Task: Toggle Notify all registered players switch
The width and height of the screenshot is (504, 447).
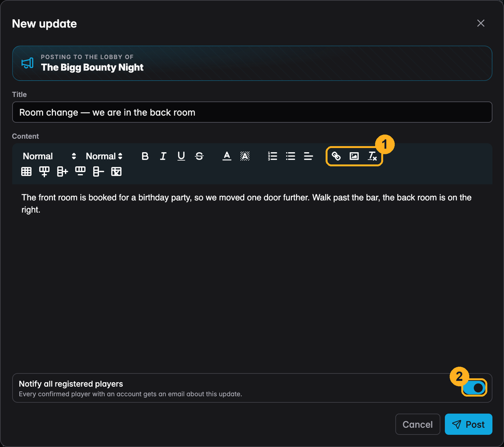Action: 474,387
